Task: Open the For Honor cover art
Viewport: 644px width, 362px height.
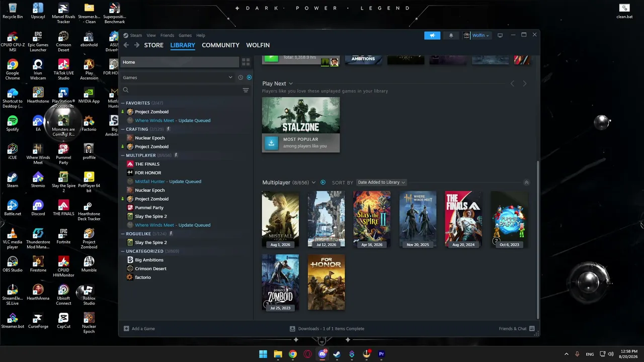Action: 327,283
